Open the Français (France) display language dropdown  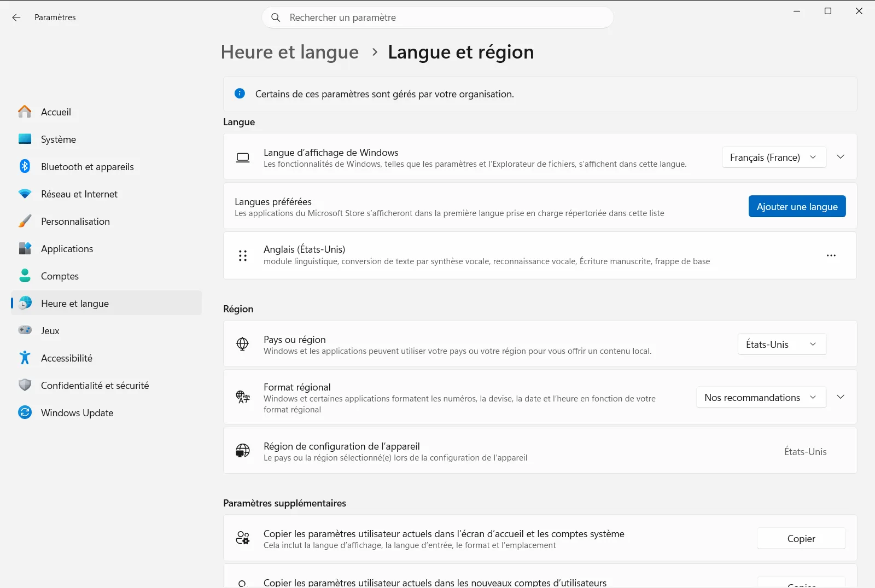point(774,157)
